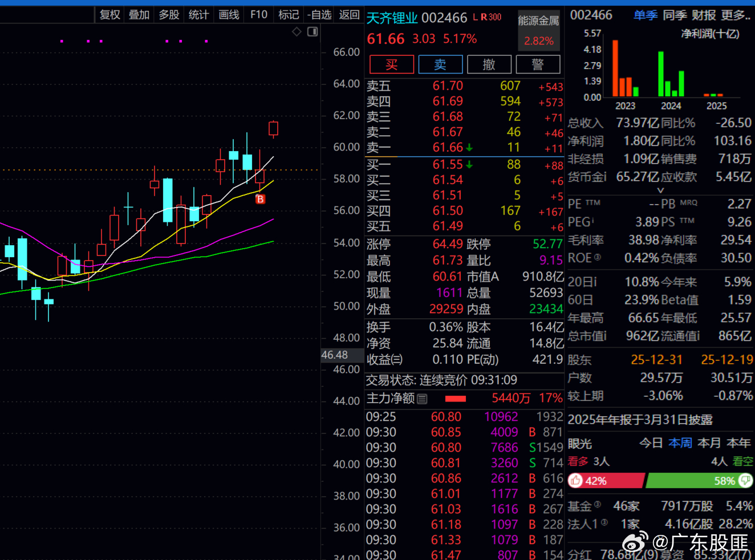This screenshot has height=560, width=755.
Task: Click the info mark beside 总市值
Action: click(604, 336)
